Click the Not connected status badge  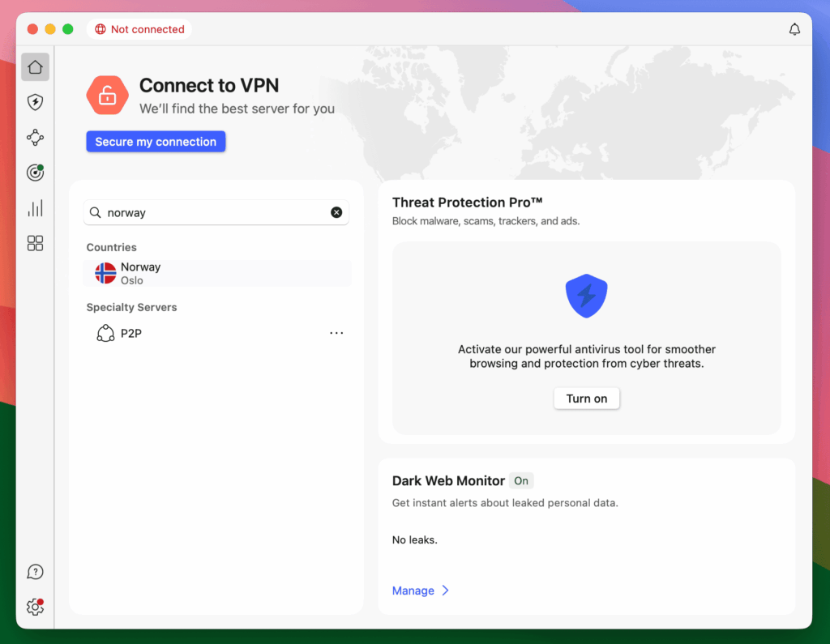(139, 29)
